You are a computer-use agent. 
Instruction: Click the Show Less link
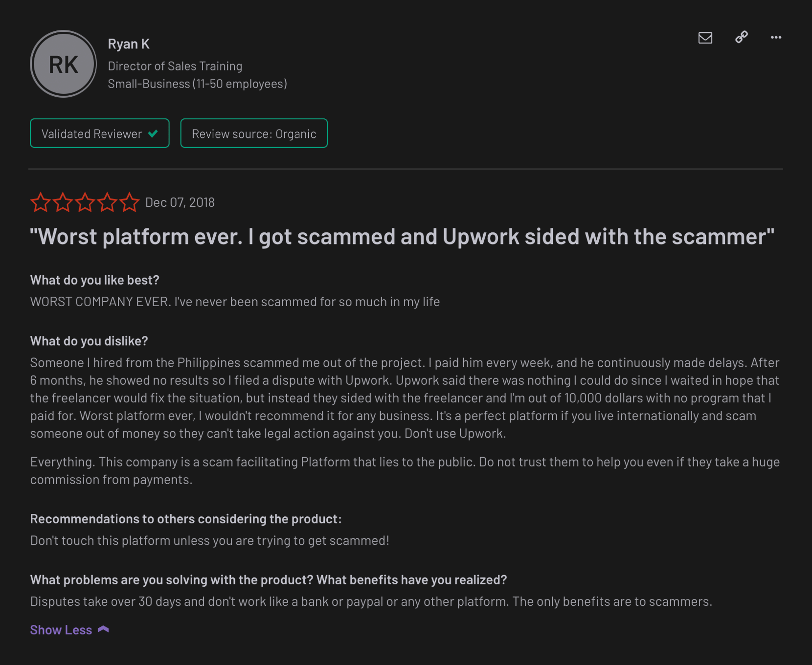coord(61,630)
